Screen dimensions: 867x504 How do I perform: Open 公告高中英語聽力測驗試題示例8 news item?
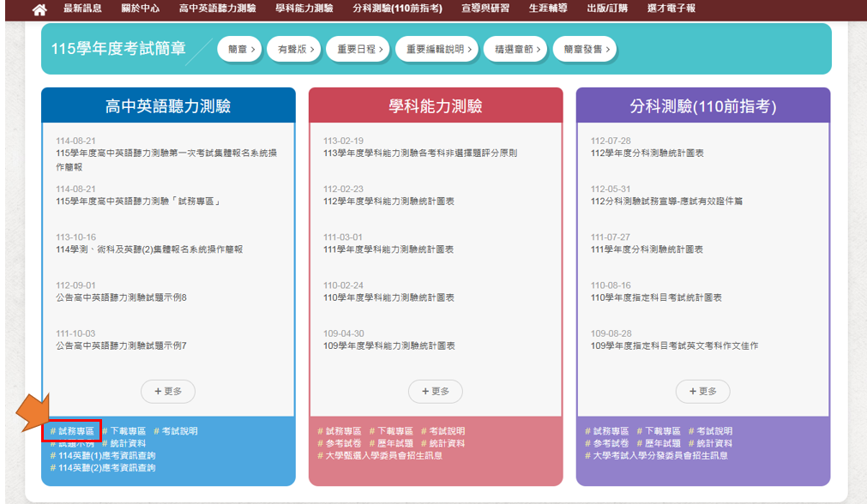tap(121, 297)
